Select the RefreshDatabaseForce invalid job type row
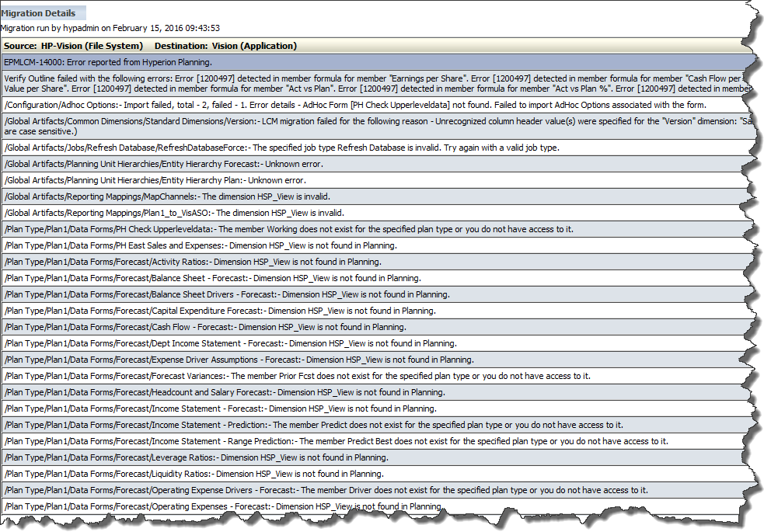The height and width of the screenshot is (532, 764). [x=375, y=148]
